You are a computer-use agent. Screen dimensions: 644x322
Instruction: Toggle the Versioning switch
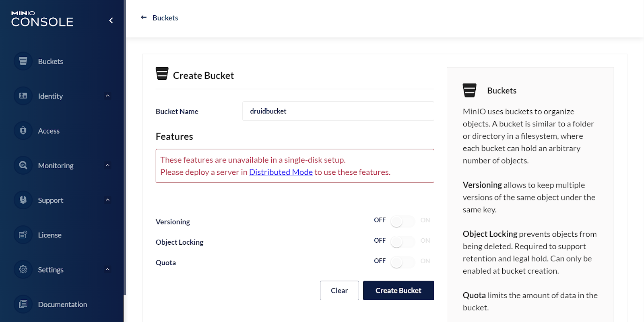point(402,221)
